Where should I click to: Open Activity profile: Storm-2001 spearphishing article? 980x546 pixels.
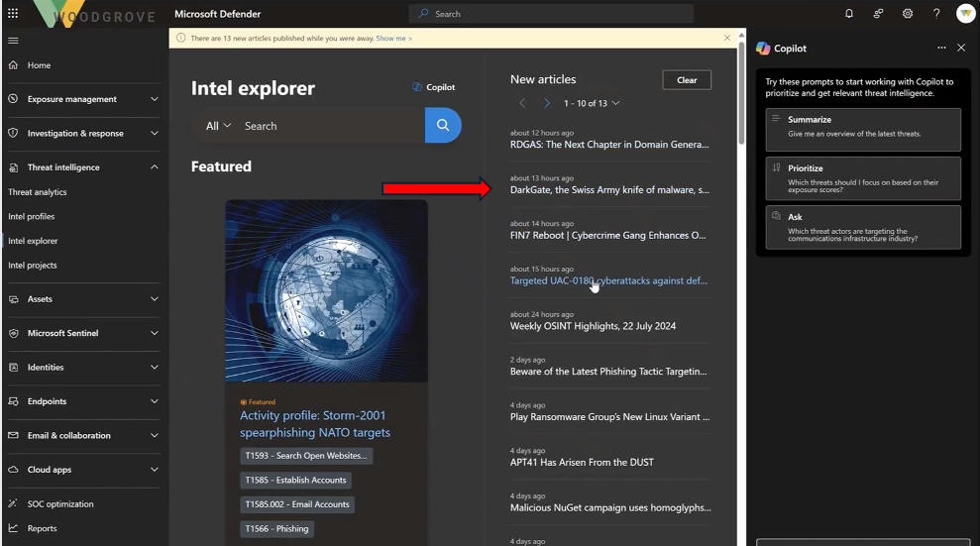(x=314, y=423)
